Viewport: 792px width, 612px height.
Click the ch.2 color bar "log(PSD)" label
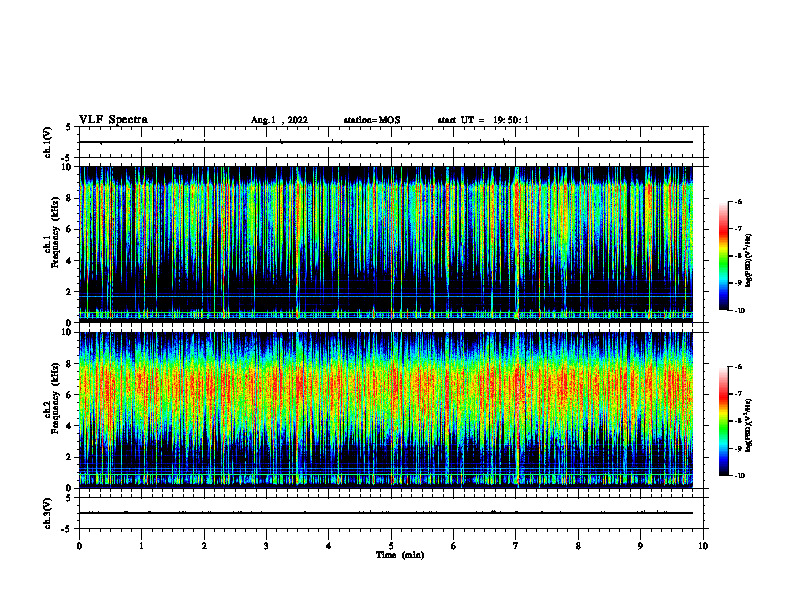[x=749, y=425]
